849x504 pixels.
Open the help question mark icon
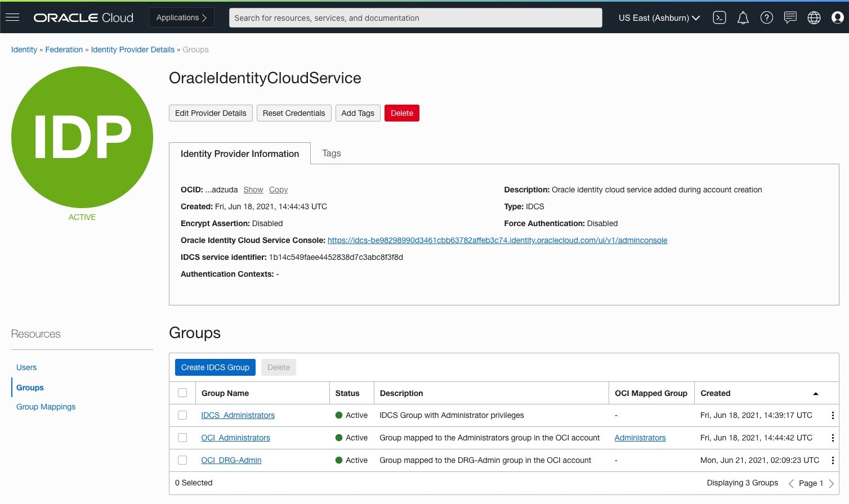(x=767, y=18)
